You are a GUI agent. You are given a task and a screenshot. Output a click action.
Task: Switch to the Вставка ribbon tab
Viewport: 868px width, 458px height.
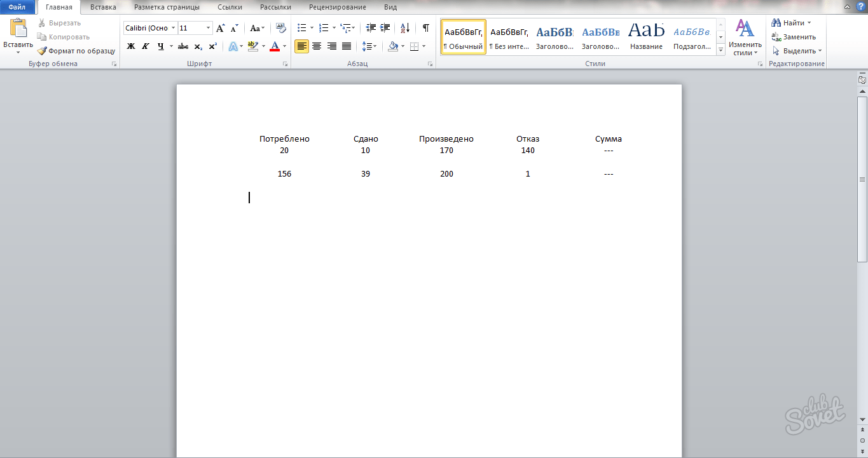tap(103, 8)
